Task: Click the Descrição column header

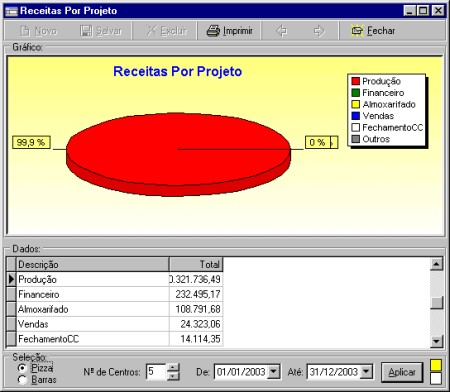Action: pos(92,264)
